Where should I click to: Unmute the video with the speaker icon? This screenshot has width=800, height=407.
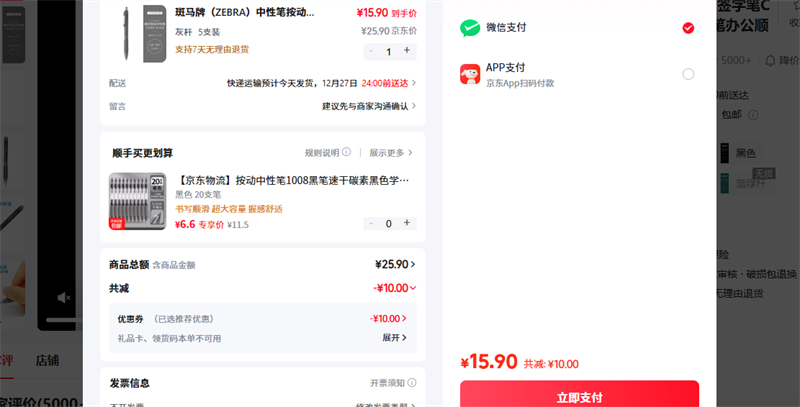(x=64, y=297)
